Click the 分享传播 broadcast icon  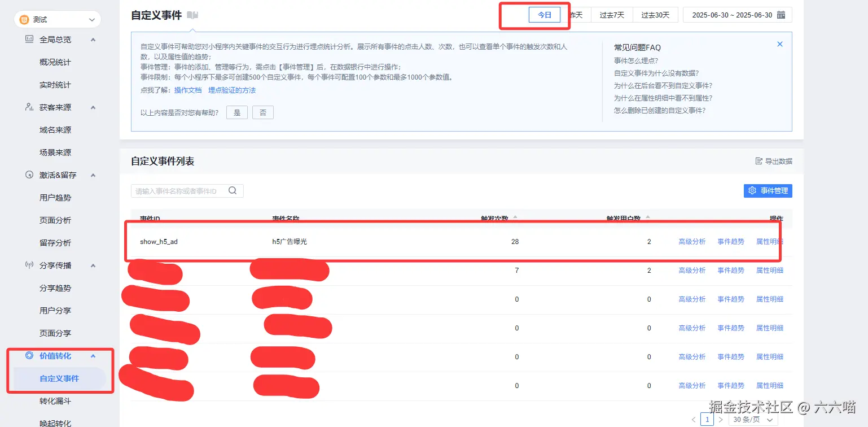click(x=29, y=265)
